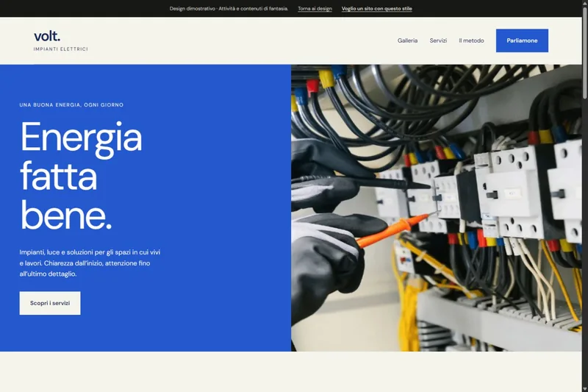Follow the Torna ai design link
The width and height of the screenshot is (588, 392).
click(315, 8)
